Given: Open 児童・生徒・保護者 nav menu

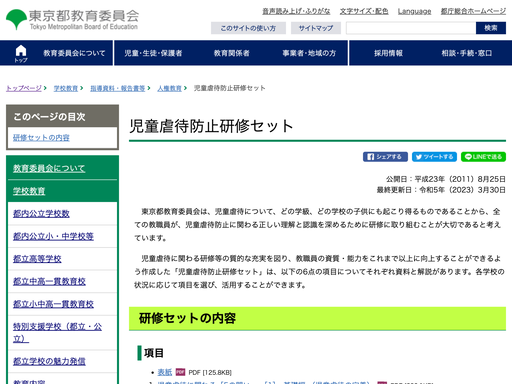Looking at the screenshot, I should (x=153, y=53).
